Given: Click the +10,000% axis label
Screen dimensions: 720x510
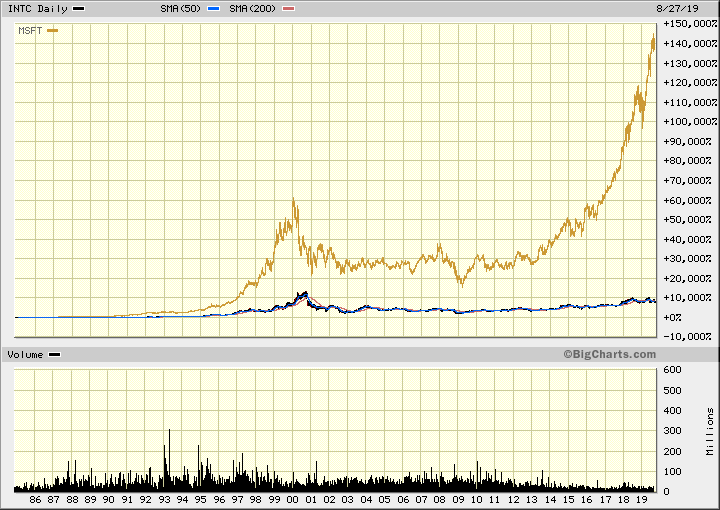Looking at the screenshot, I should [687, 297].
